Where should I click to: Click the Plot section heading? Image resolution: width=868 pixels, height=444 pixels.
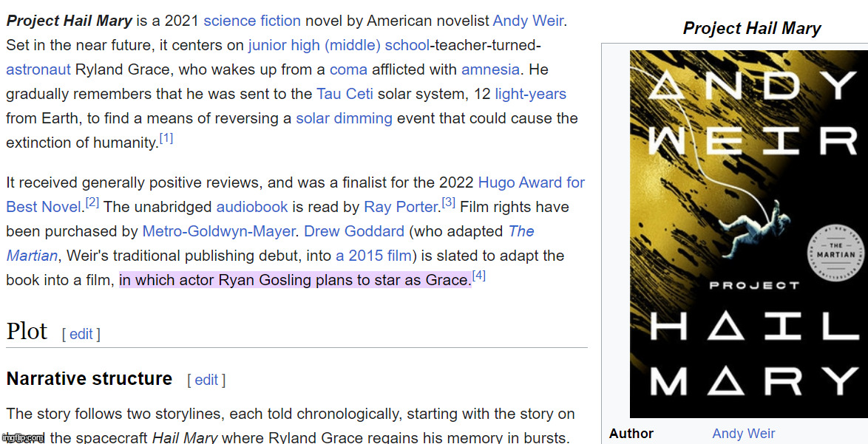pyautogui.click(x=27, y=331)
